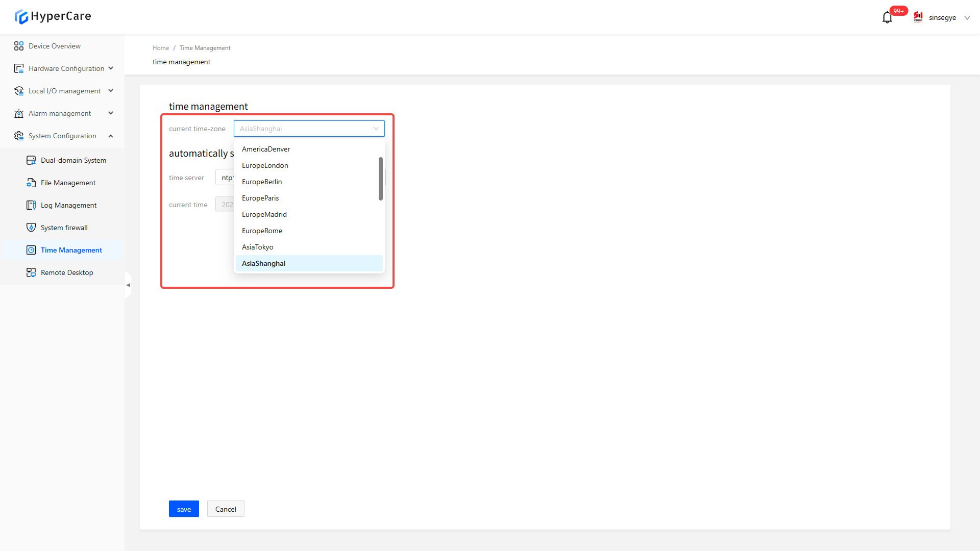Image resolution: width=980 pixels, height=551 pixels.
Task: Click the Dual-domain System icon
Action: tap(31, 160)
